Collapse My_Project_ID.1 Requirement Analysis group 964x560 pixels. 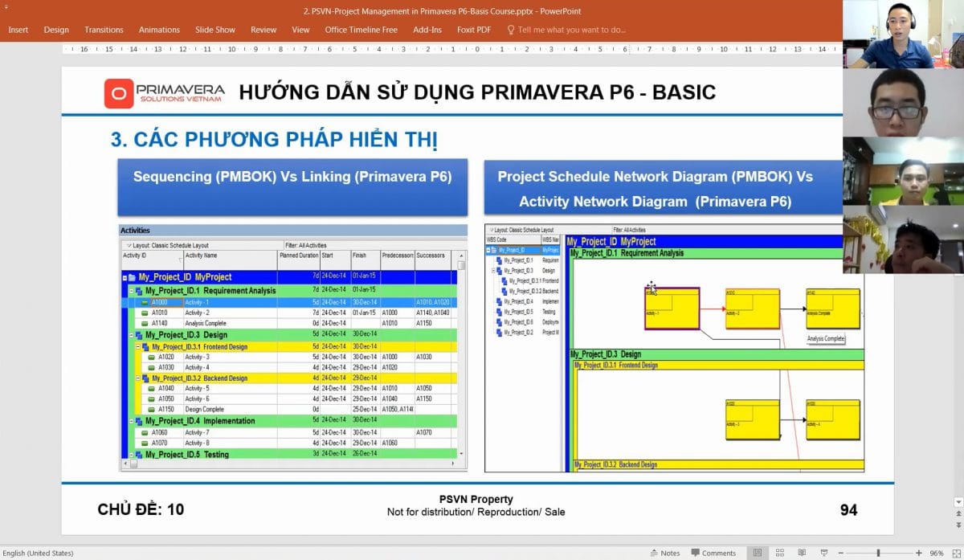133,291
